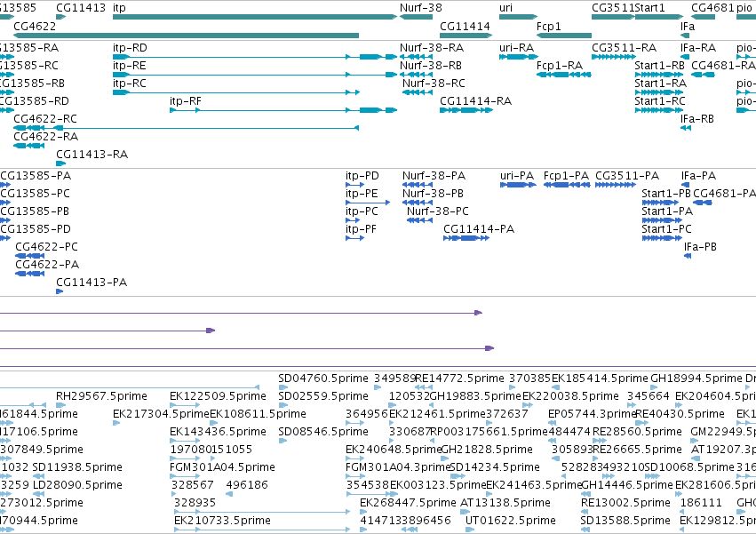Image resolution: width=756 pixels, height=534 pixels.
Task: Click the itp-PD protein label
Action: pos(362,176)
